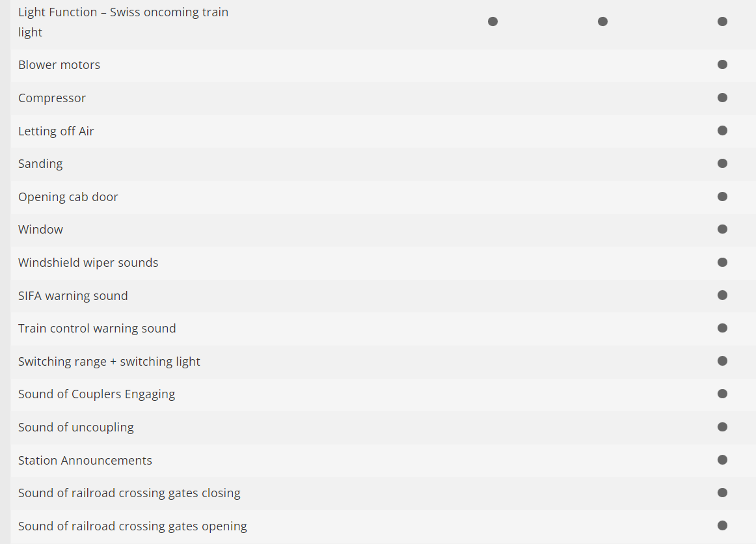
Task: Click the Station Announcements row dot
Action: tap(722, 459)
